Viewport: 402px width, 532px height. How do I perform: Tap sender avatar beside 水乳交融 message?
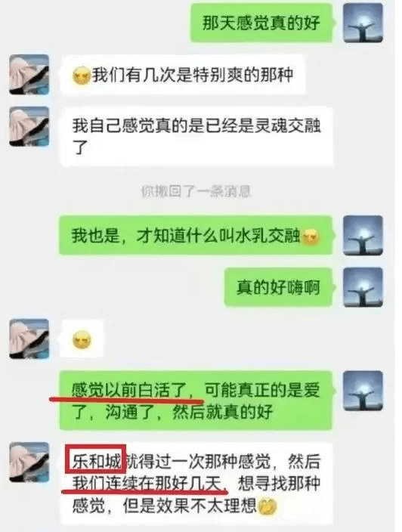point(363,235)
